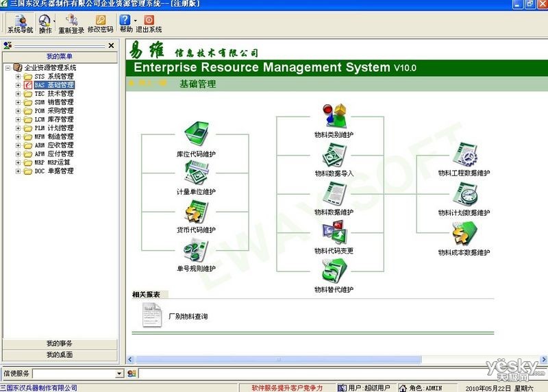548x392 pixels.
Task: Open the 信使服务 combo box dropdown
Action: [x=119, y=373]
